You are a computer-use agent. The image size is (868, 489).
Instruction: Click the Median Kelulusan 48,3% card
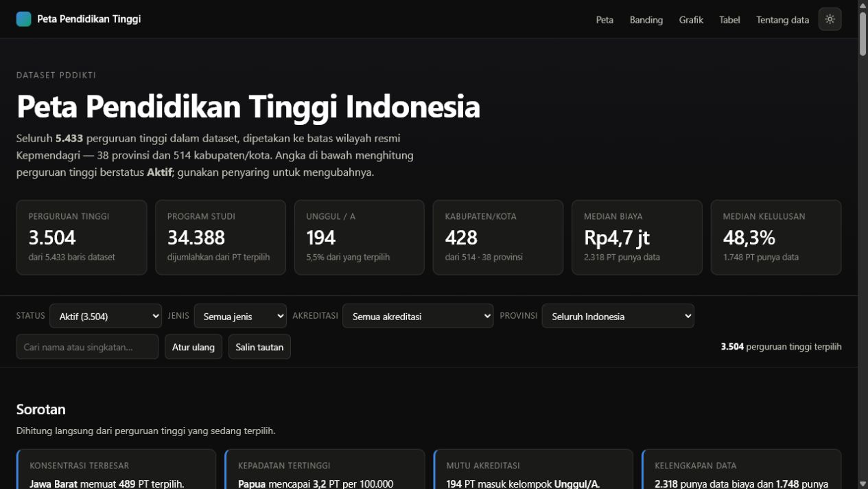(776, 237)
